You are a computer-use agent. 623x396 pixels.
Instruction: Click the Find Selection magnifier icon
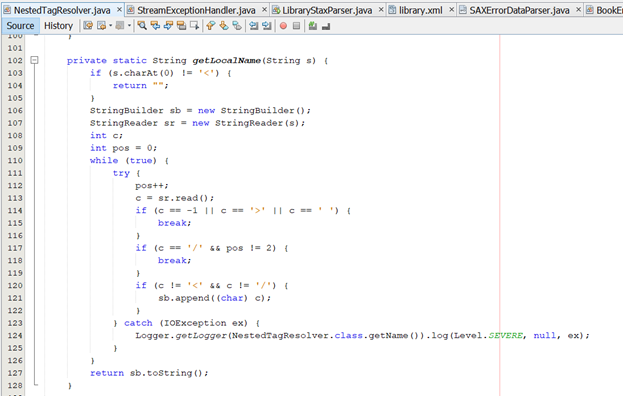(x=142, y=26)
